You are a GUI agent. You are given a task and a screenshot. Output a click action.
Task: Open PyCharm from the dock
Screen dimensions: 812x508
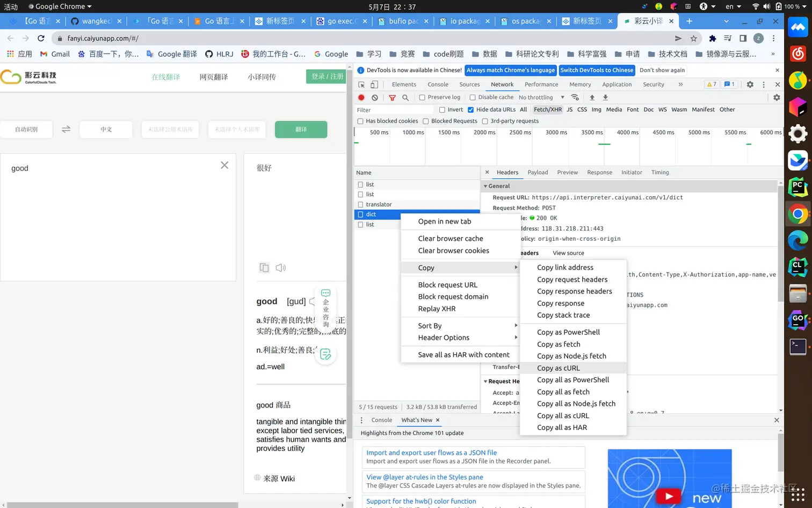[798, 187]
